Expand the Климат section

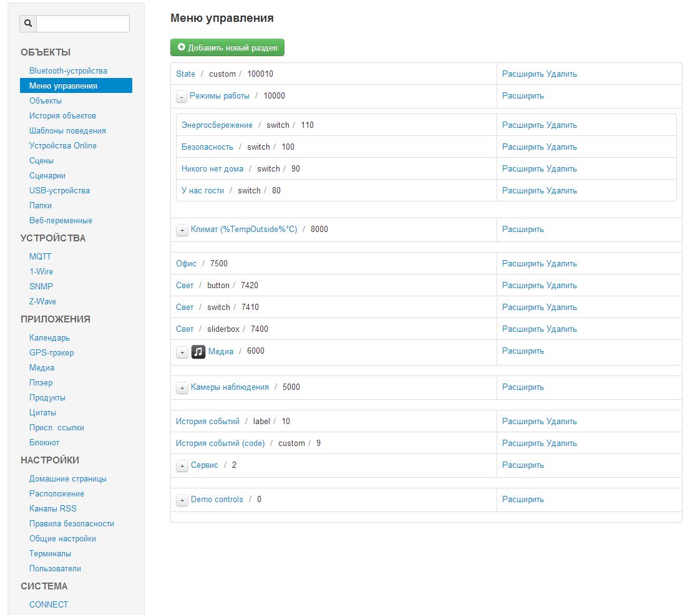(x=182, y=230)
